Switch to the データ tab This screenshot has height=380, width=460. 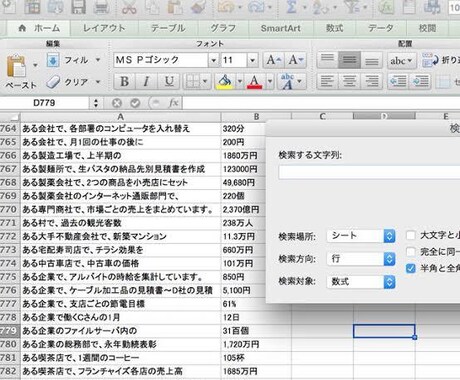click(x=381, y=28)
